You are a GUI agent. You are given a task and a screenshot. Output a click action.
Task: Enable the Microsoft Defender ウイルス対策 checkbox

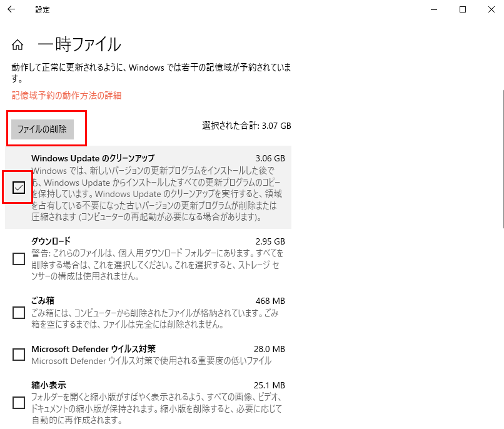(x=18, y=354)
